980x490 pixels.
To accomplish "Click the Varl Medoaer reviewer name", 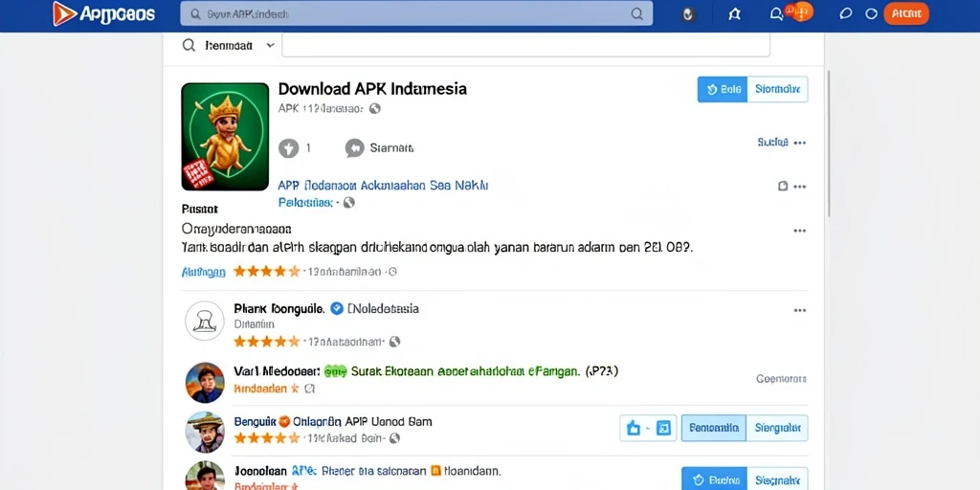I will [x=277, y=371].
